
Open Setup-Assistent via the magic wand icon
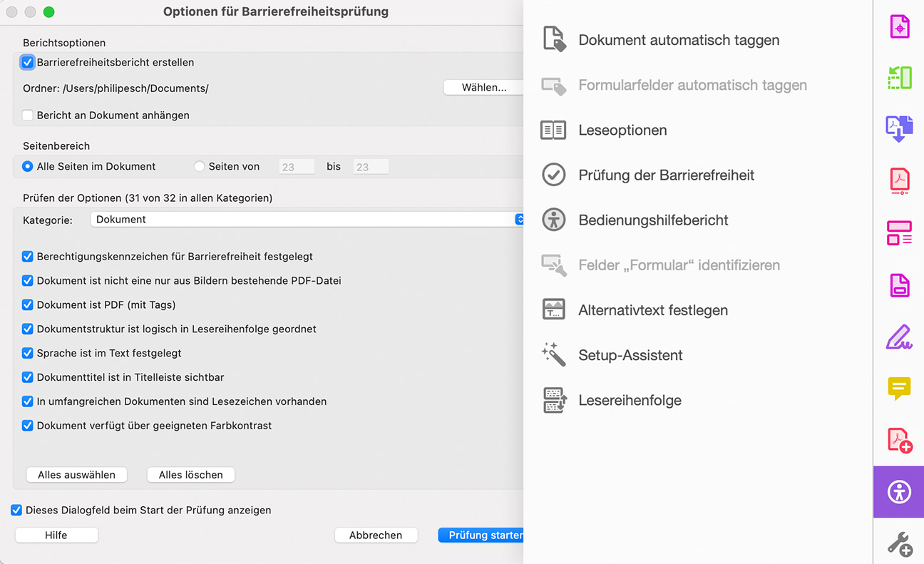point(553,354)
